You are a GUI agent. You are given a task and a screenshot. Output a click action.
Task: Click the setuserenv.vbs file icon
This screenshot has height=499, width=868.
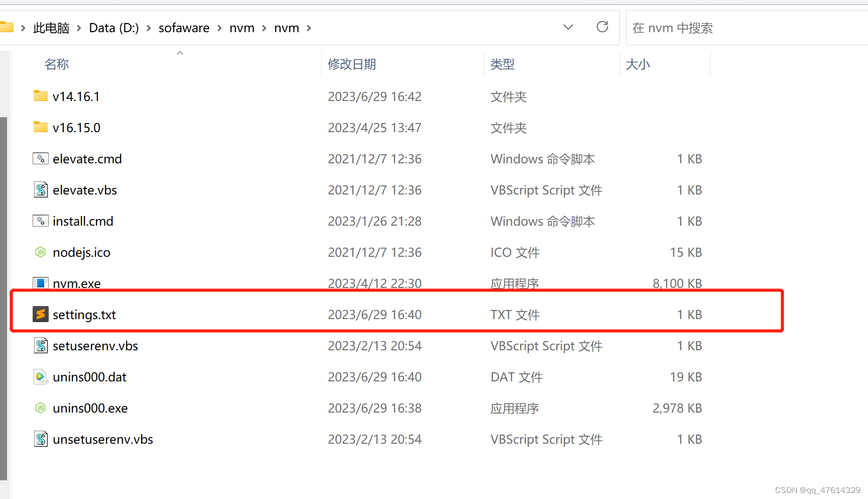[x=41, y=345]
